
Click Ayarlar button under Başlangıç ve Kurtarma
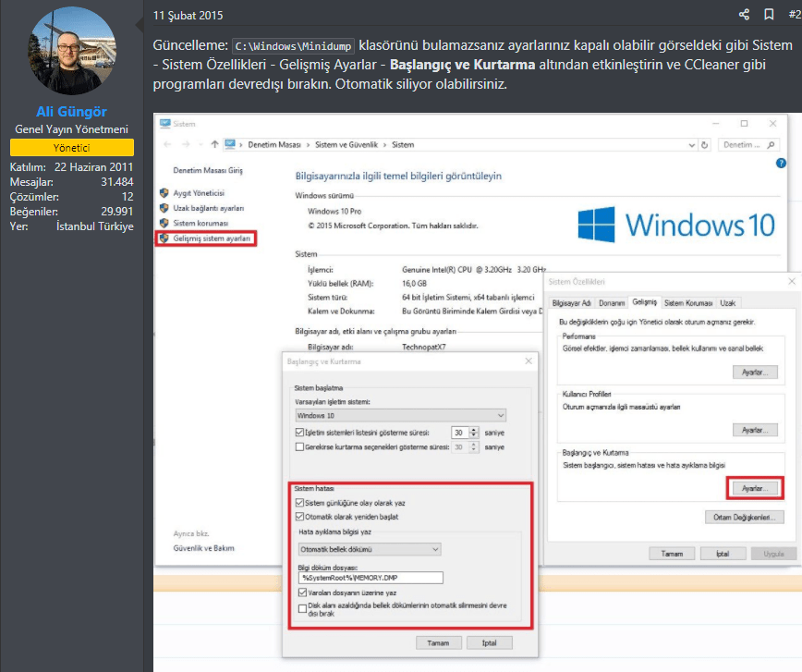(x=755, y=488)
